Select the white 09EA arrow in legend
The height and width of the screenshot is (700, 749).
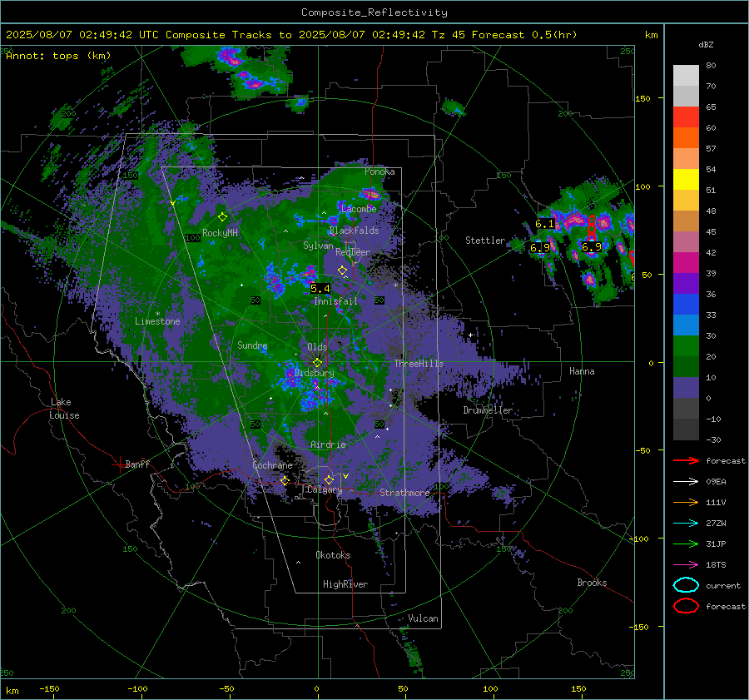pyautogui.click(x=686, y=482)
